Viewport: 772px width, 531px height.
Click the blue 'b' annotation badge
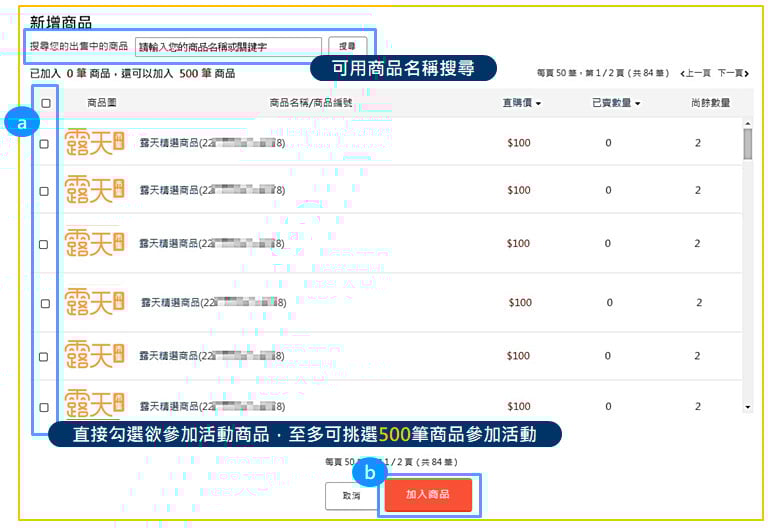coord(371,473)
